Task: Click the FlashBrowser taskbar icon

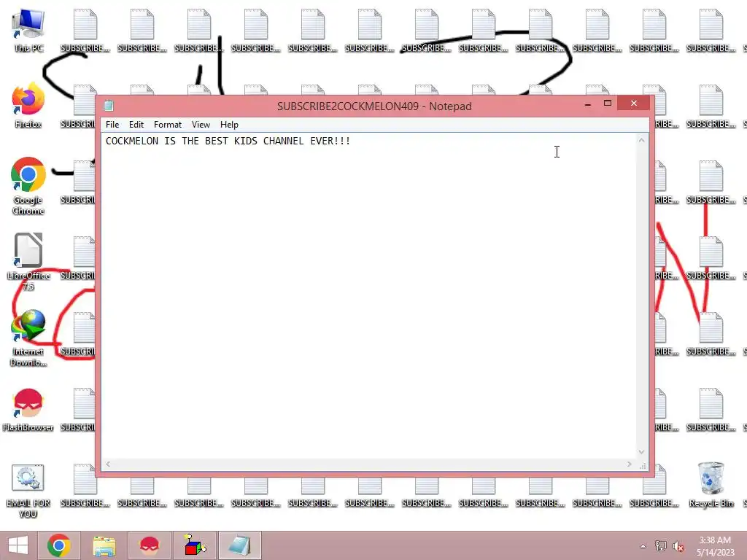Action: 149,545
